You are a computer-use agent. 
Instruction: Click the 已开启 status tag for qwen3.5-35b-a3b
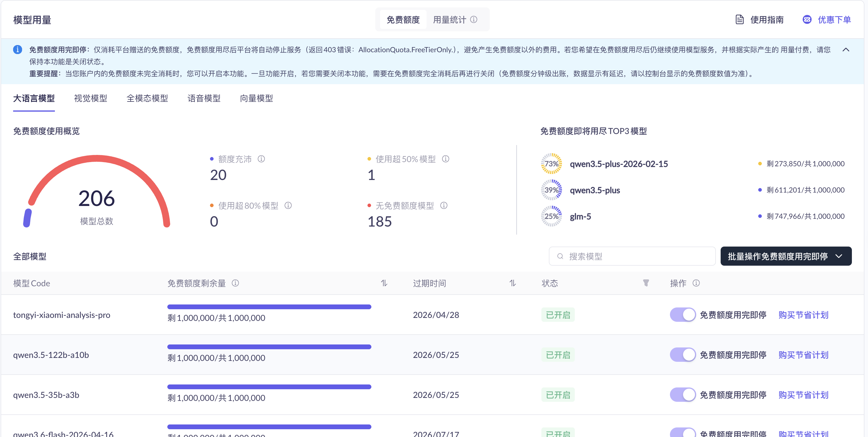558,395
